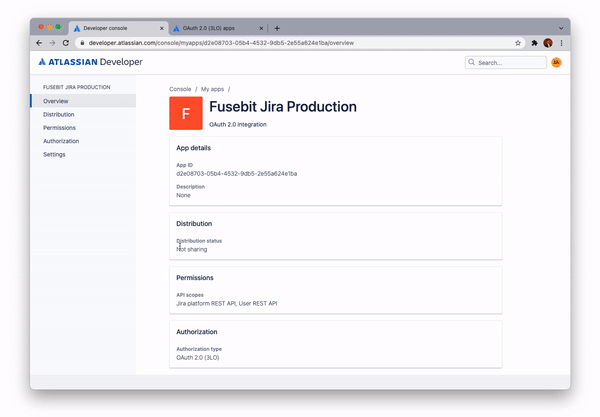Open Overview in the sidebar
This screenshot has height=417, width=600.
point(83,101)
